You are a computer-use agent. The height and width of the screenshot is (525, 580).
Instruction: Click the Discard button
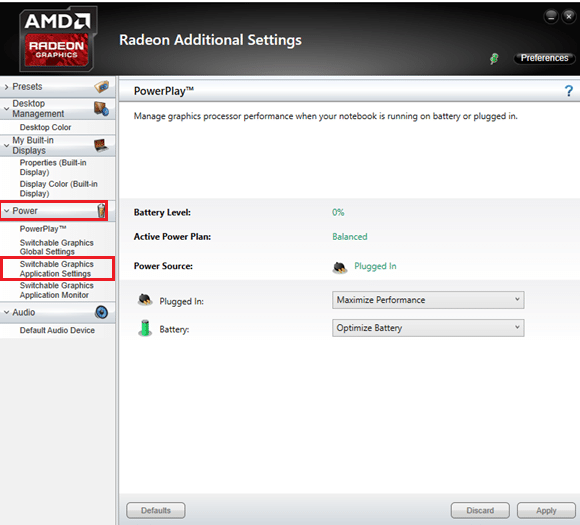click(x=480, y=510)
